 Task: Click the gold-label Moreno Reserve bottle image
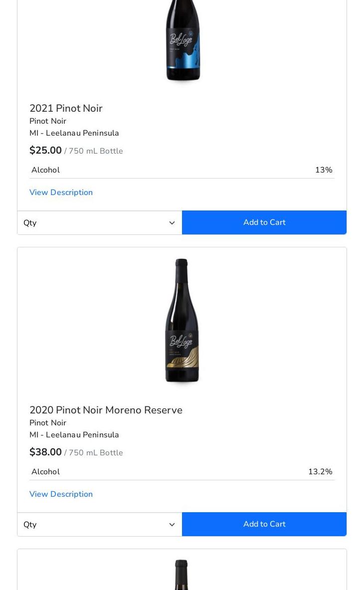(182, 321)
